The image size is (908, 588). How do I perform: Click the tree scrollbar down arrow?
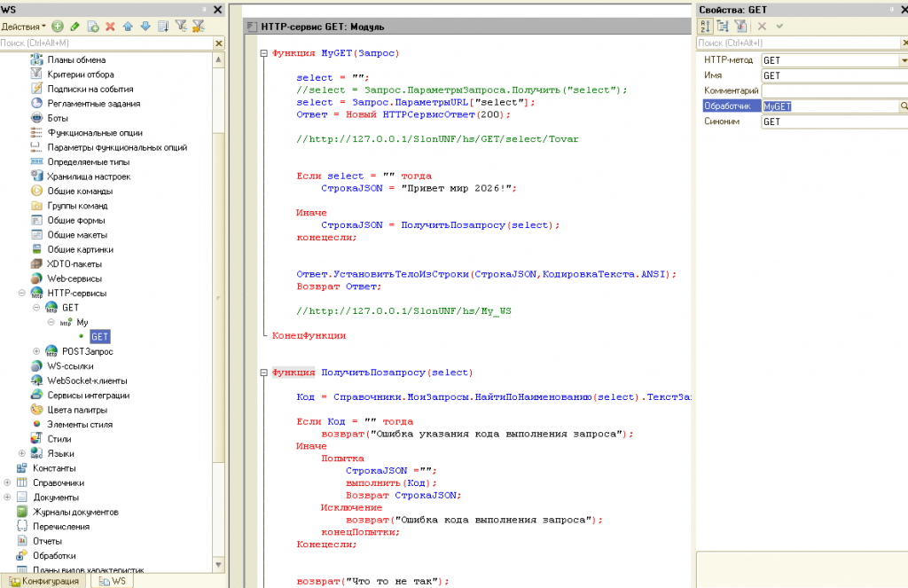click(x=218, y=565)
